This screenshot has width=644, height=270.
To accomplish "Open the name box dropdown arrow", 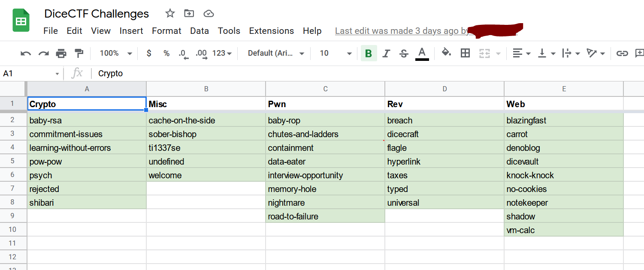I will pyautogui.click(x=57, y=74).
